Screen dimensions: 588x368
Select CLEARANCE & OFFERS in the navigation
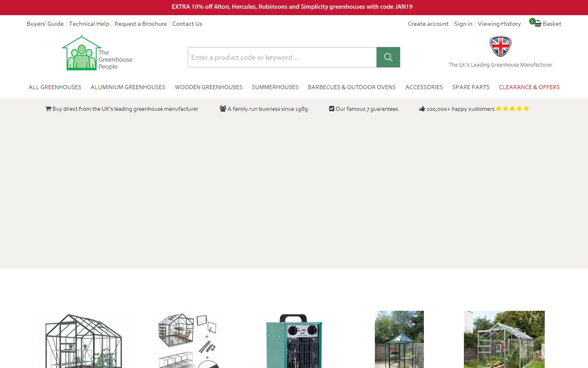pos(529,87)
